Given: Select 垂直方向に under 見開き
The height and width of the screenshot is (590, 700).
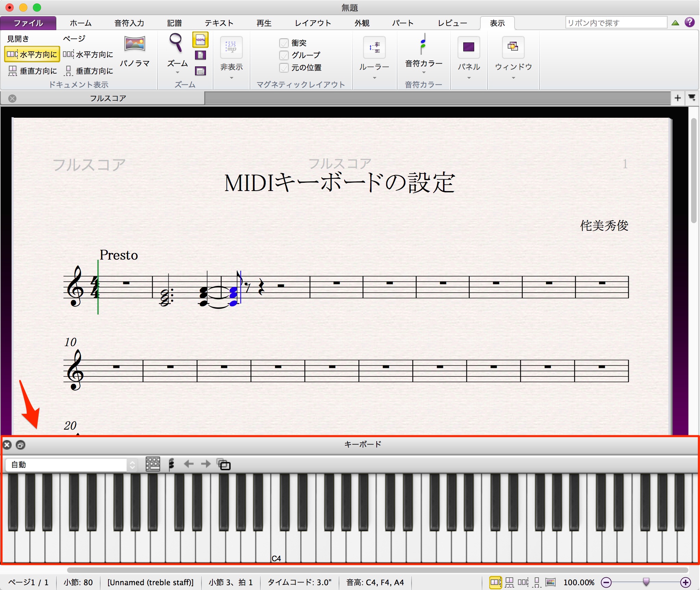Looking at the screenshot, I should coord(32,71).
